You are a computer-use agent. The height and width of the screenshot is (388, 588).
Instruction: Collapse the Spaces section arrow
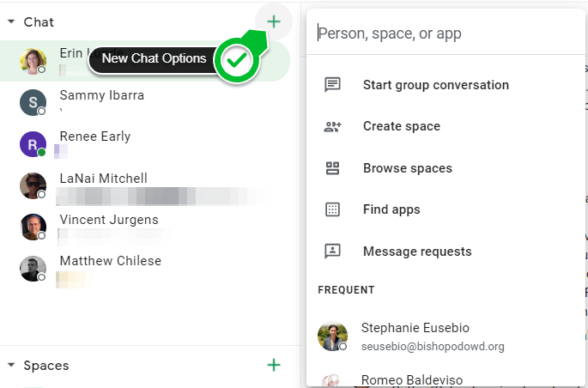click(10, 366)
